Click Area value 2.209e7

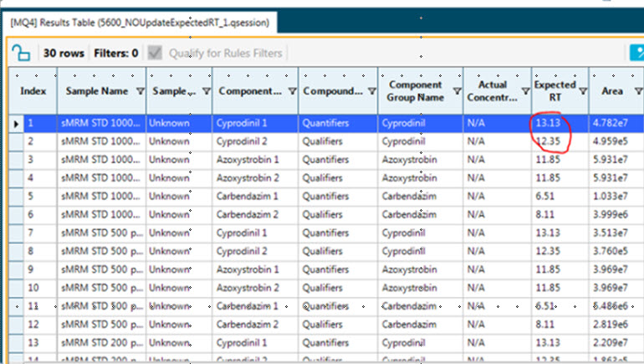[x=611, y=342]
